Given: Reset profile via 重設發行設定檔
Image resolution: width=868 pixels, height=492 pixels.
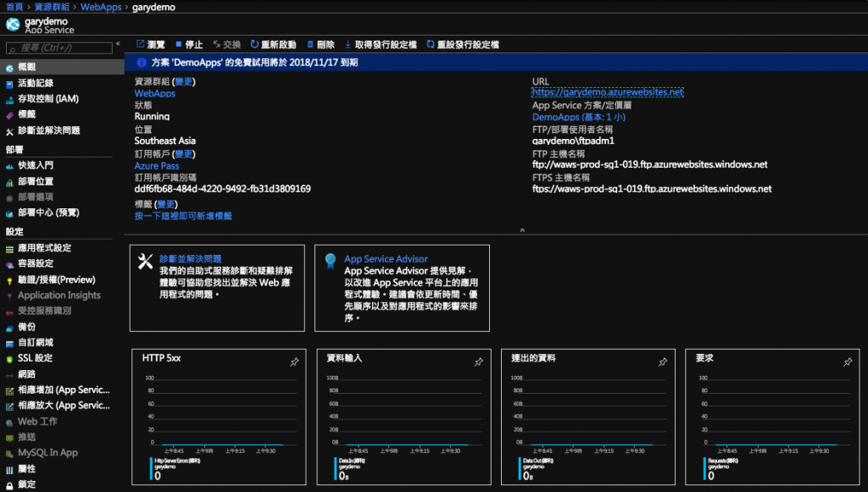Looking at the screenshot, I should click(x=464, y=45).
